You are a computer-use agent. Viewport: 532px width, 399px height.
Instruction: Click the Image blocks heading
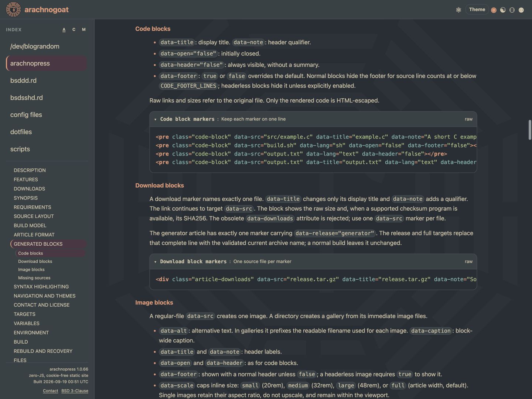(x=154, y=303)
